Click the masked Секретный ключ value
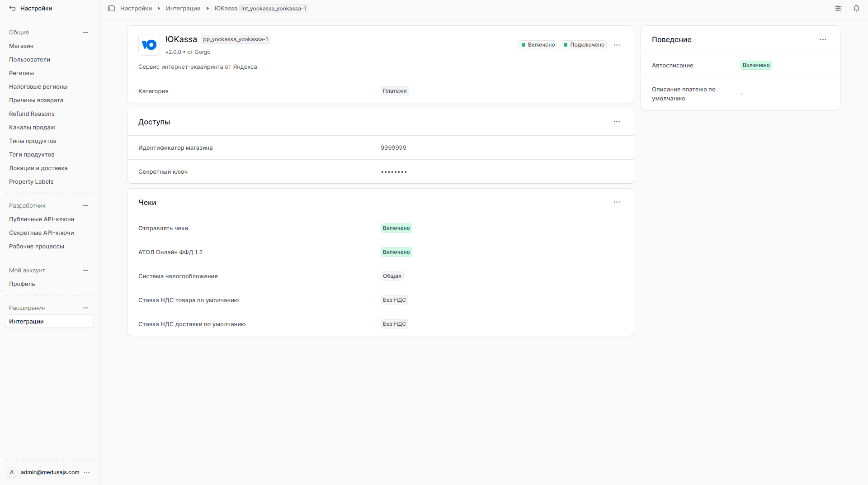Screen dimensions: 868x485 [x=394, y=172]
